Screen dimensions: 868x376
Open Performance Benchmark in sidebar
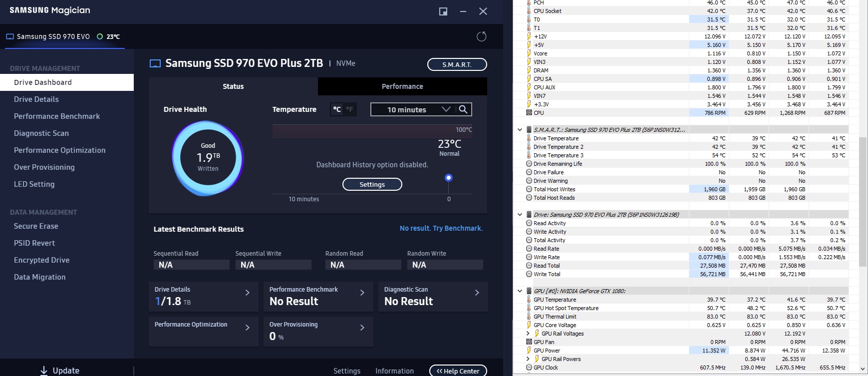[x=57, y=116]
